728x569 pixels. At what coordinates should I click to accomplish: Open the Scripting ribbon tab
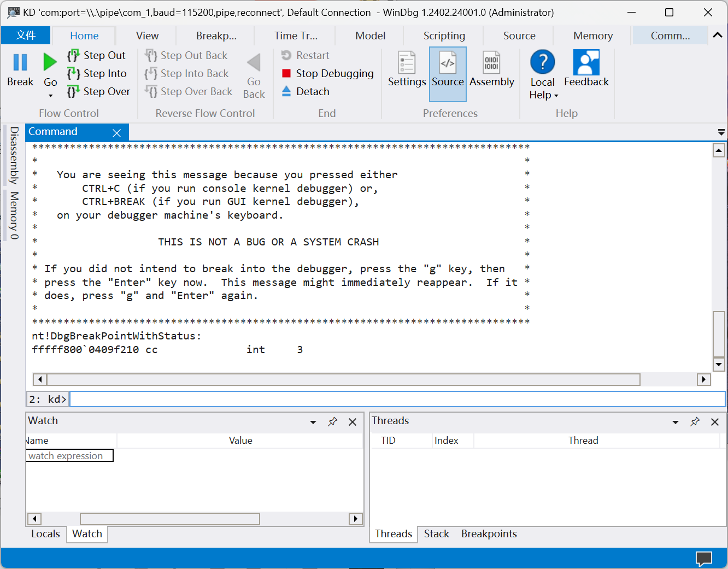(444, 36)
